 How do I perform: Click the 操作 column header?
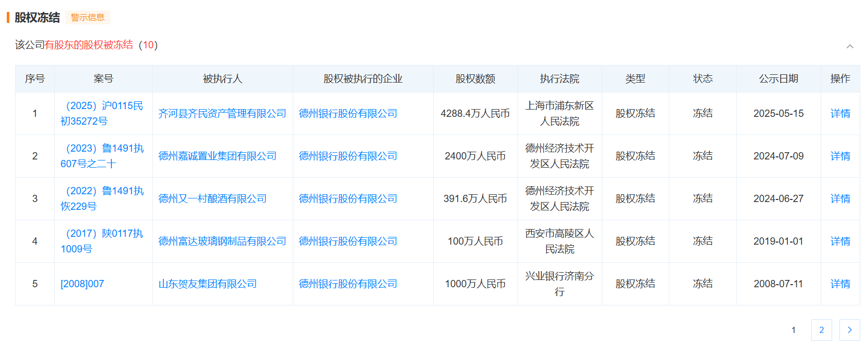coord(840,78)
